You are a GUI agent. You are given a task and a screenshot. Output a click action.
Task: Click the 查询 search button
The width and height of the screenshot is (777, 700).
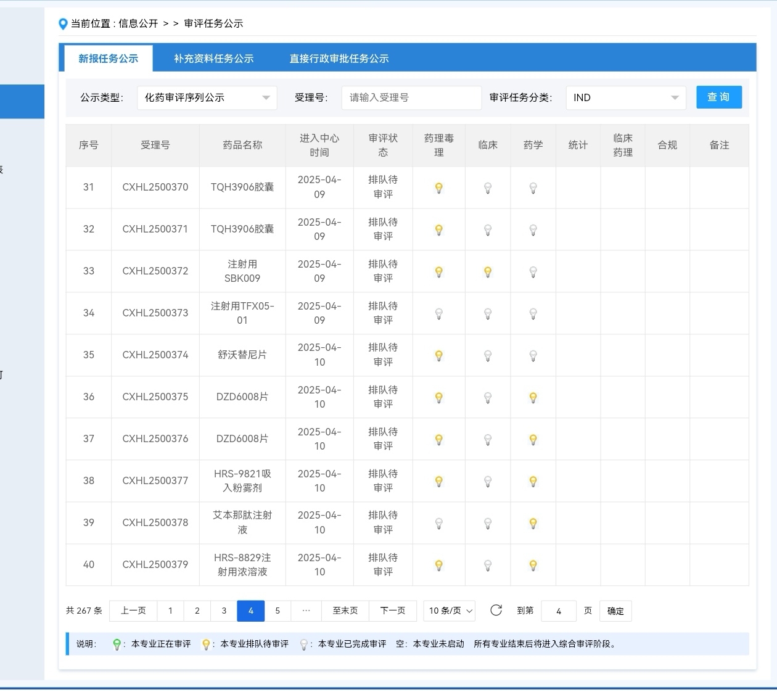click(719, 97)
